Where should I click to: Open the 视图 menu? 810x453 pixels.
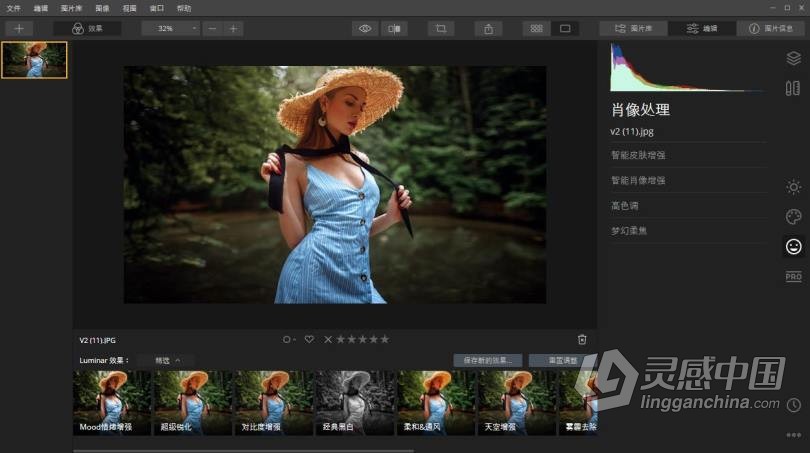tap(129, 8)
